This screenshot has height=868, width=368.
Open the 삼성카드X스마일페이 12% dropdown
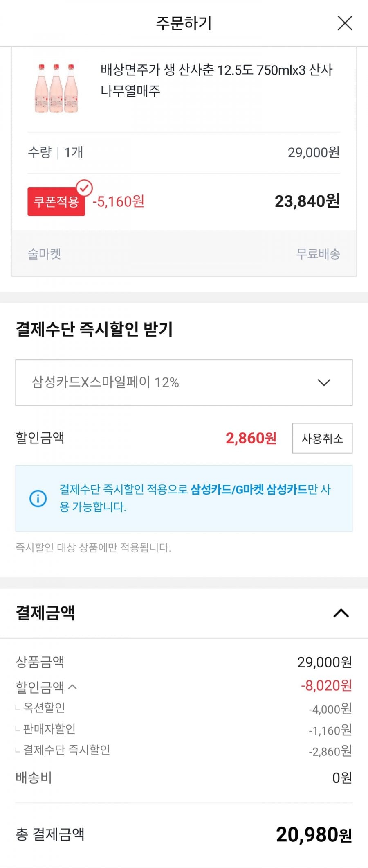click(184, 382)
